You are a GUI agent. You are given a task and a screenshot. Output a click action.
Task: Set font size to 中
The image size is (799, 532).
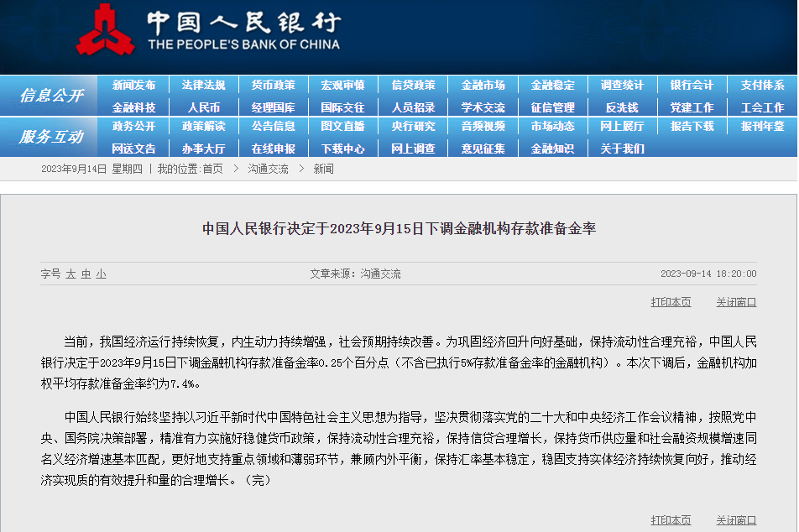(86, 274)
